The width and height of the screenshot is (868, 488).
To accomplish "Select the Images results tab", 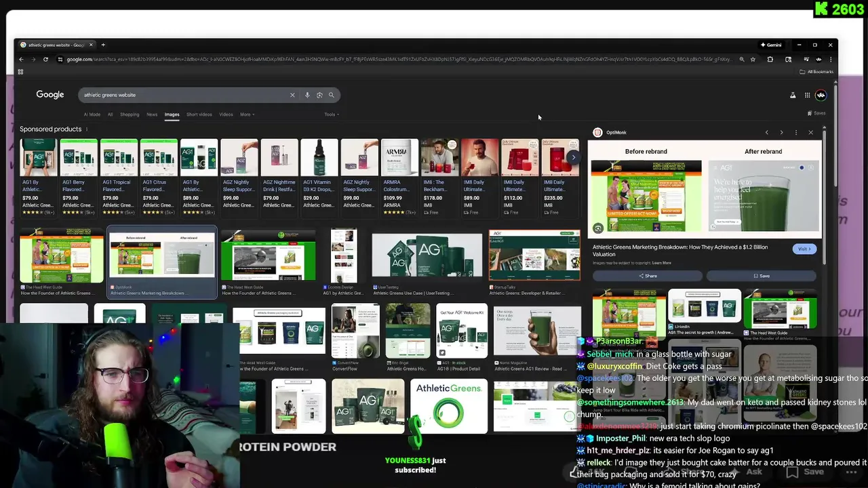I will (x=172, y=115).
